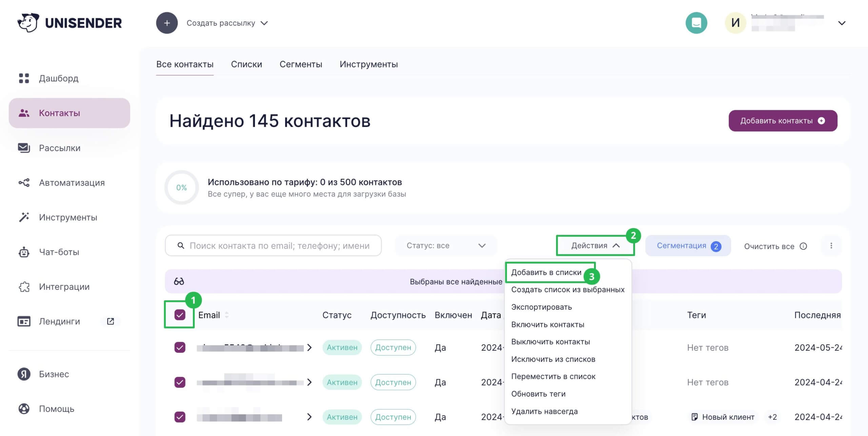Image resolution: width=868 pixels, height=436 pixels.
Task: Click the Рассылки envelope icon
Action: [24, 148]
